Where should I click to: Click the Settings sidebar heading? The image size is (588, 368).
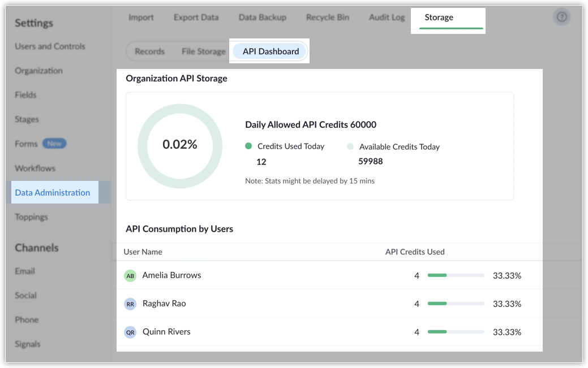[x=34, y=23]
